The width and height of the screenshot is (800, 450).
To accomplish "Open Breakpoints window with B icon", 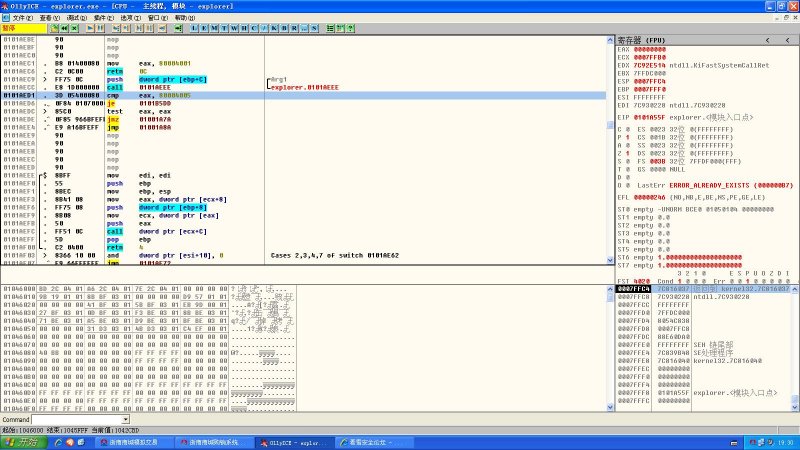I will tap(284, 28).
